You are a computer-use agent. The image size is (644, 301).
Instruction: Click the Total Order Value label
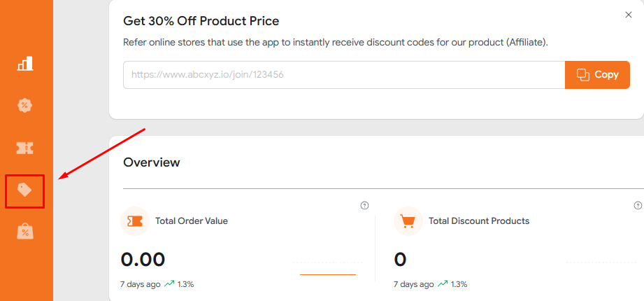tap(192, 221)
